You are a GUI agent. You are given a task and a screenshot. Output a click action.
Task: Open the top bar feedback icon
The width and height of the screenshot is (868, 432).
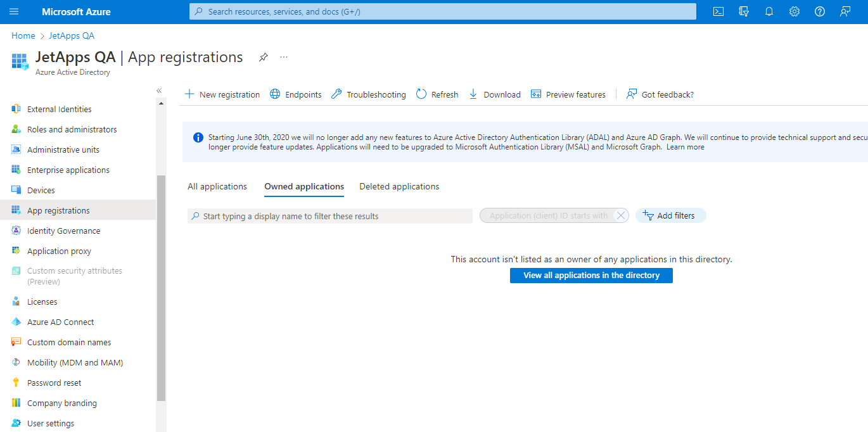click(845, 11)
